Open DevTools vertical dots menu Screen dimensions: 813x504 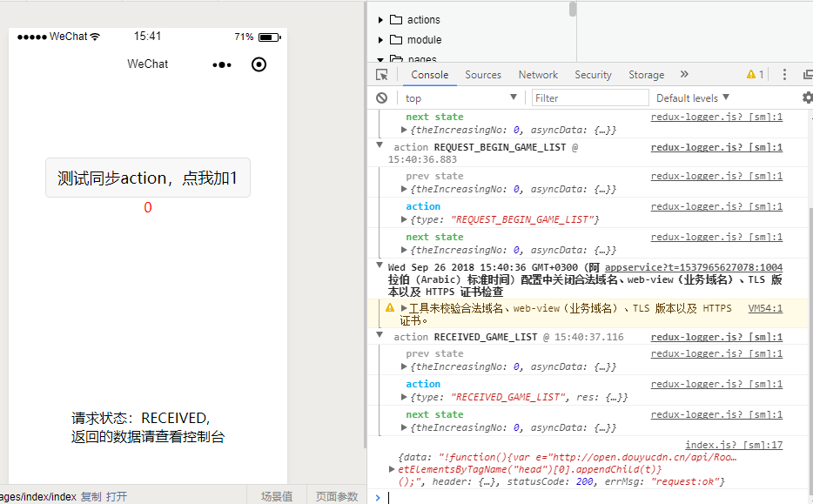[784, 75]
